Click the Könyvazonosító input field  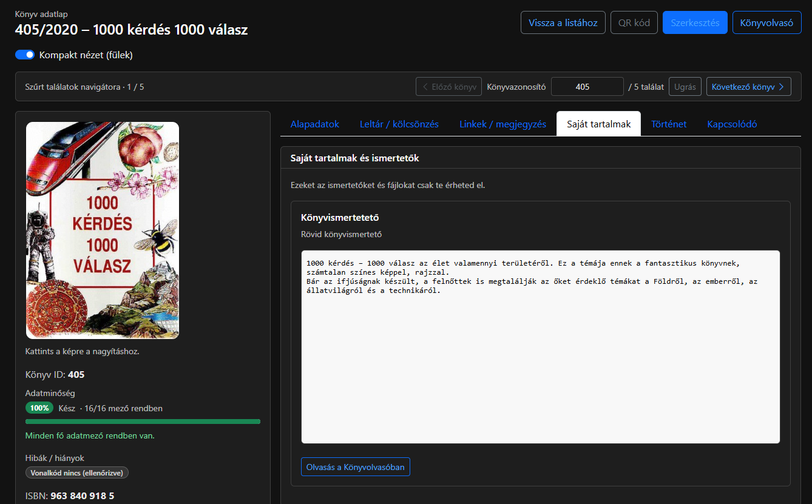point(587,87)
